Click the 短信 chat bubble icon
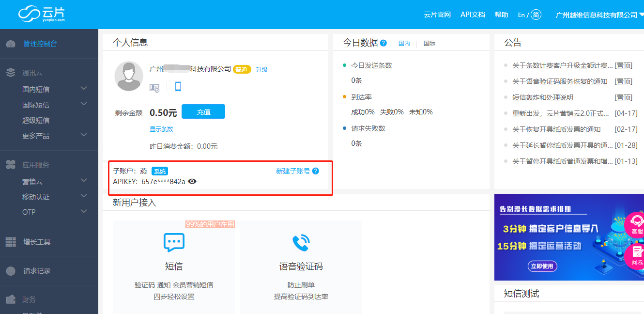Image resolution: width=644 pixels, height=314 pixels. (x=174, y=242)
